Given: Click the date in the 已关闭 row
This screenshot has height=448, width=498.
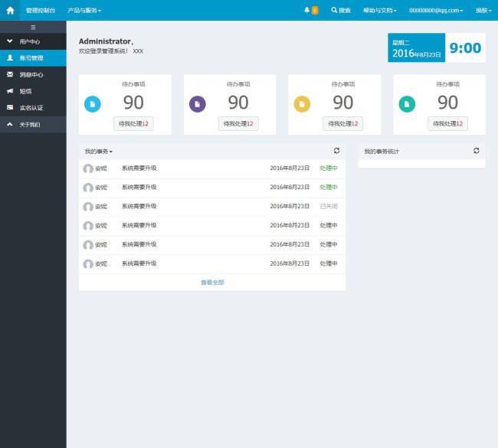Looking at the screenshot, I should [290, 206].
